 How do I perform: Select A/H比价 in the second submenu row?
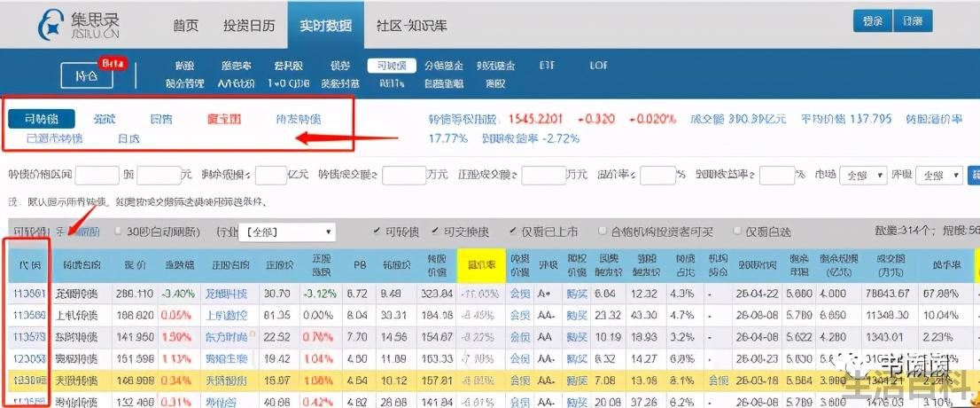coord(237,83)
